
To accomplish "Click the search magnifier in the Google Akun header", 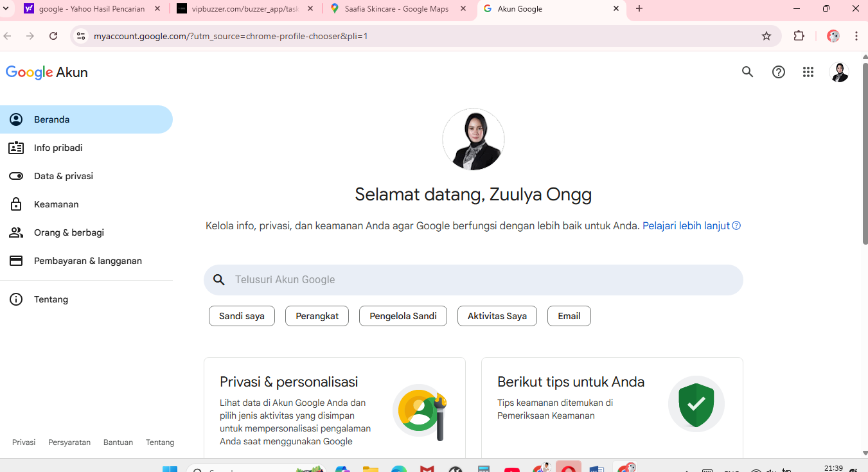I will 747,72.
